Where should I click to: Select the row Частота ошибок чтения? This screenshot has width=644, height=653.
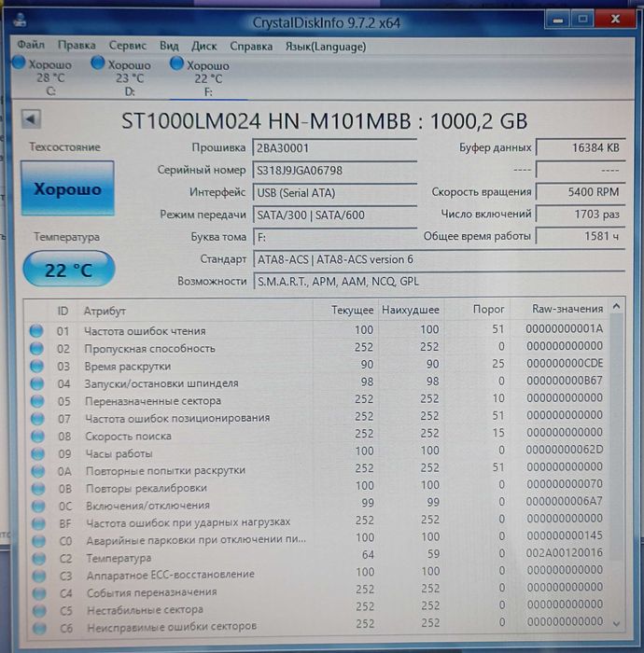click(318, 330)
